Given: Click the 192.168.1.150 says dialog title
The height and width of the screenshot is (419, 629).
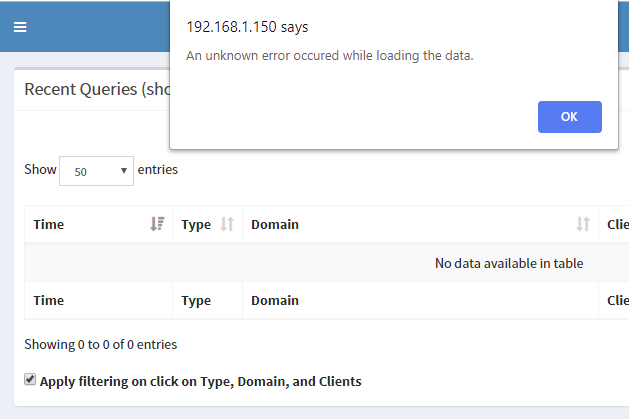Looking at the screenshot, I should pyautogui.click(x=247, y=27).
